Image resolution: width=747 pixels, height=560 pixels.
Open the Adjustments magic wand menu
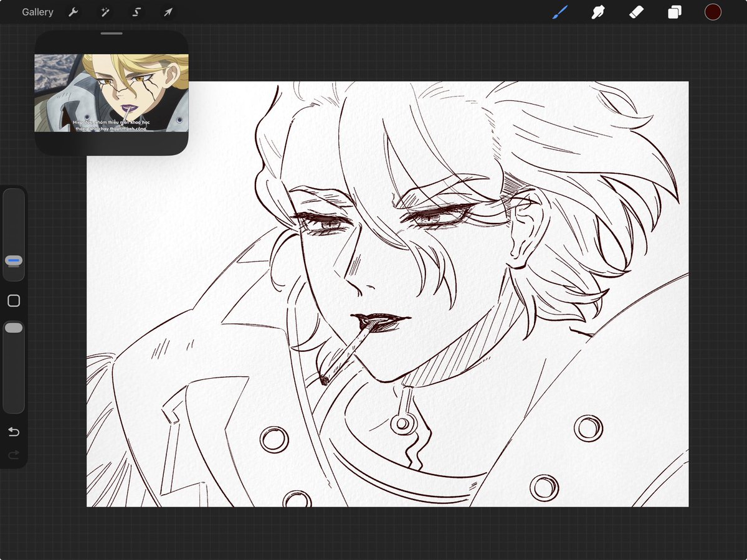[x=105, y=12]
